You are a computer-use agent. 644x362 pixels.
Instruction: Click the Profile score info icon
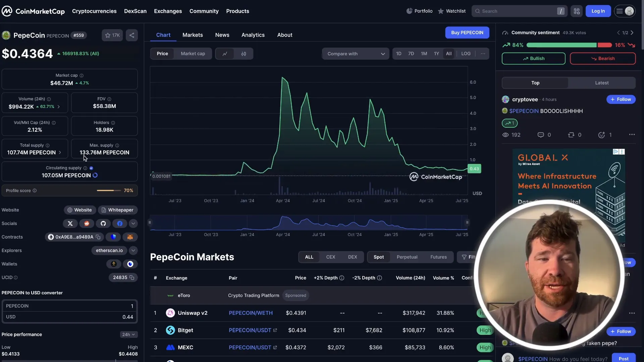coord(35,191)
